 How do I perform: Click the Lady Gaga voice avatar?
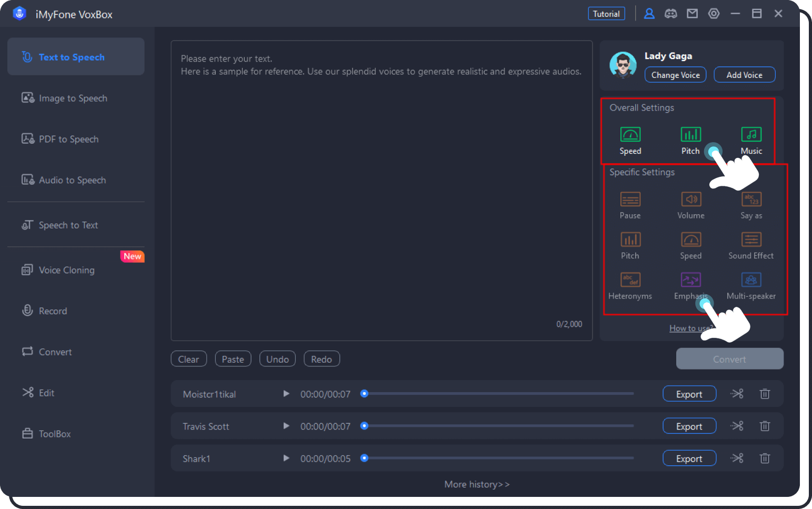click(x=623, y=65)
